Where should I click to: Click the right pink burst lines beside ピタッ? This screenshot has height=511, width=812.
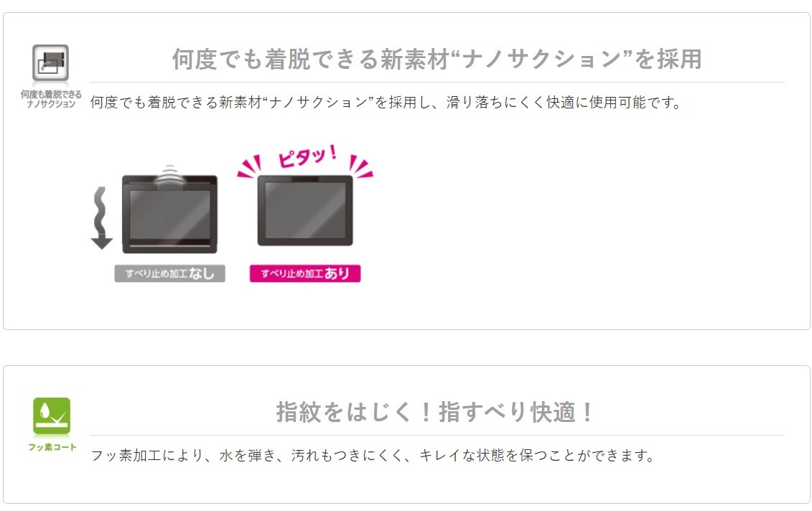(361, 167)
